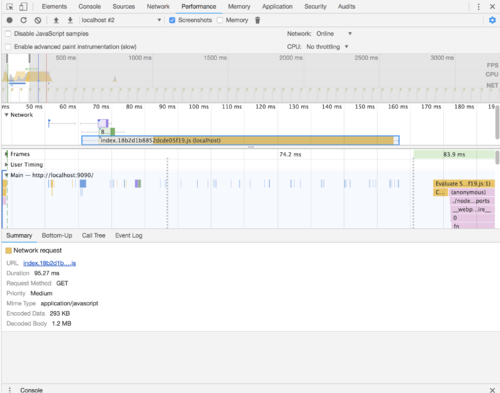Viewport: 500px width, 393px height.
Task: Reload page and record profile
Action: 24,20
